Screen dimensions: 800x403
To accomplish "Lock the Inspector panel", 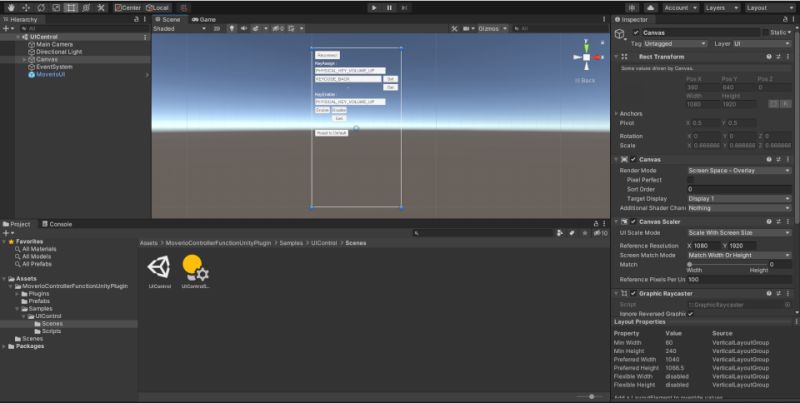I will (783, 19).
